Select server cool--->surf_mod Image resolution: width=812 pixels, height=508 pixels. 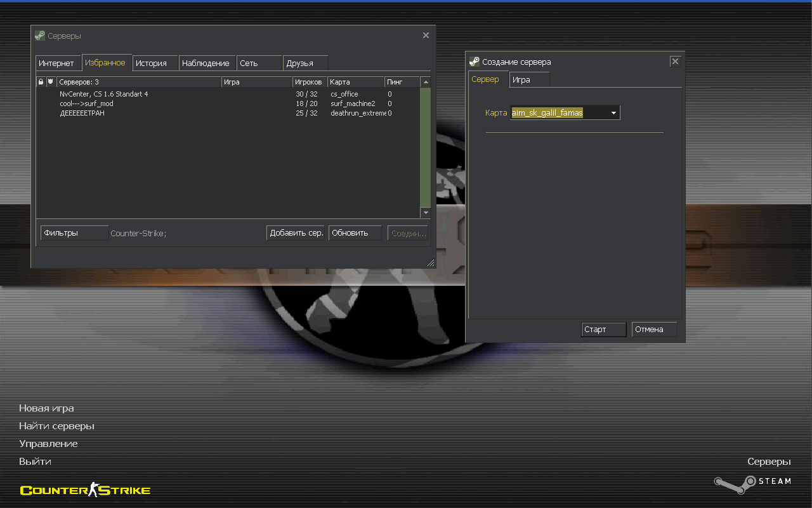coord(228,104)
